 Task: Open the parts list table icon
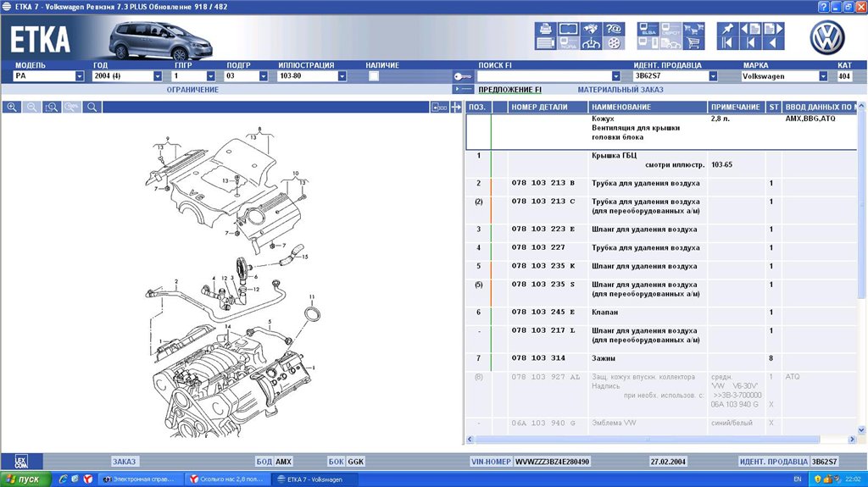coord(545,43)
